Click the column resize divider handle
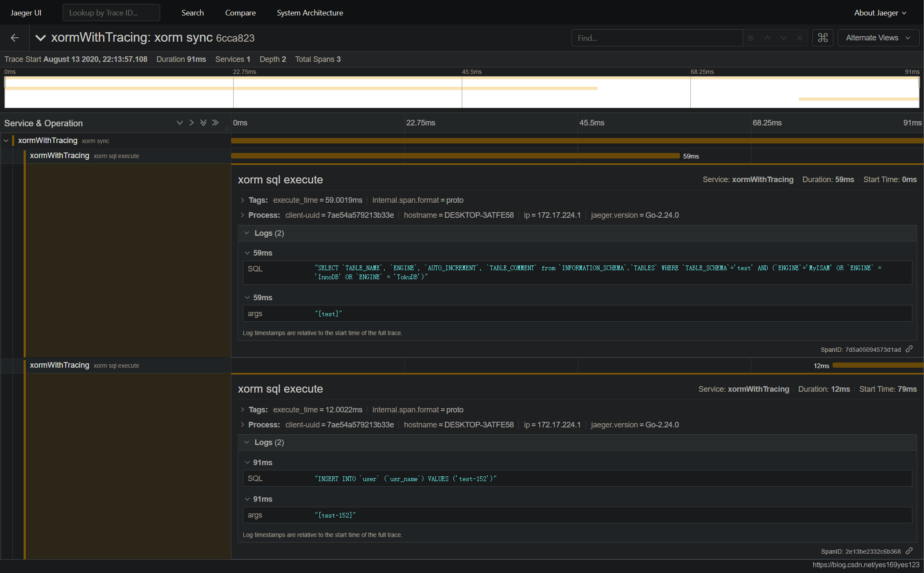Screen dimensions: 924x573 (227, 128)
